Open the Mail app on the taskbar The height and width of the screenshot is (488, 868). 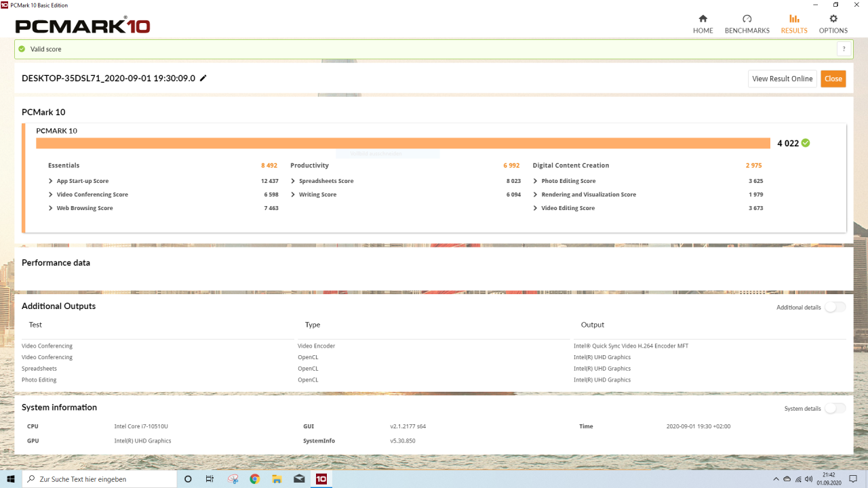tap(299, 479)
